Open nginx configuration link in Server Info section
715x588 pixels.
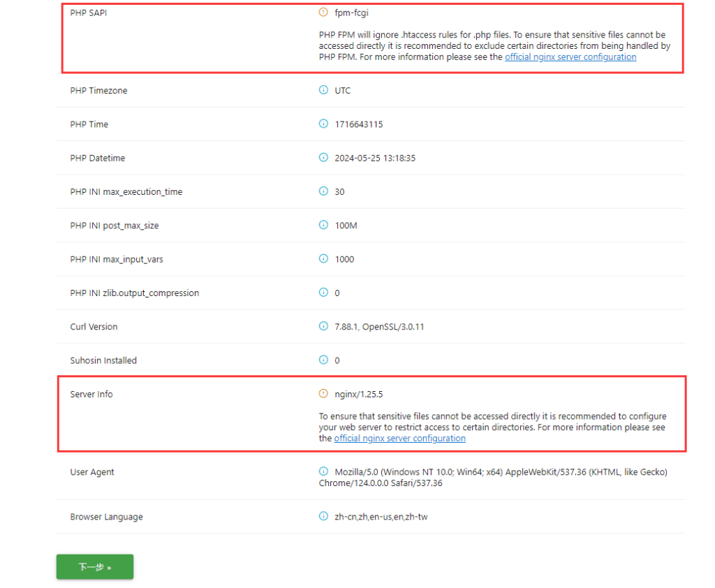(x=399, y=439)
